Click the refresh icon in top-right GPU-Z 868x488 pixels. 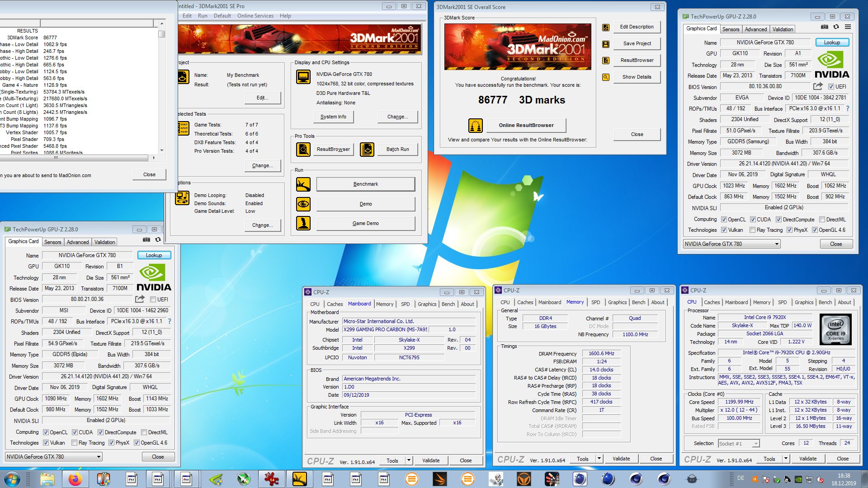tap(836, 27)
